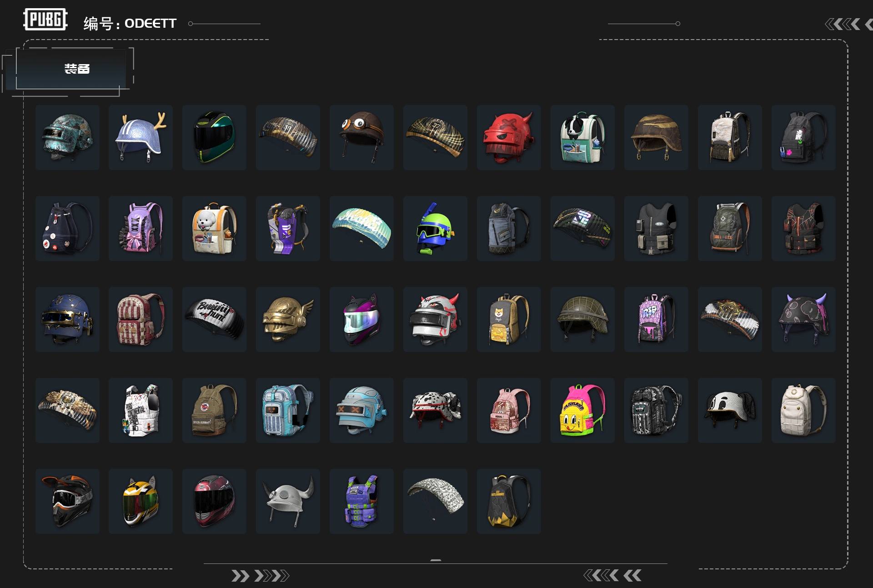The height and width of the screenshot is (588, 873).
Task: Choose the yellow-green cat-ear racing helmet
Action: tap(140, 501)
